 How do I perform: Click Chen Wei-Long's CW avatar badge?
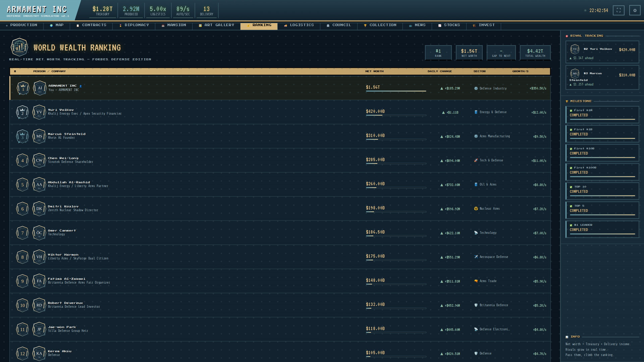click(x=39, y=161)
